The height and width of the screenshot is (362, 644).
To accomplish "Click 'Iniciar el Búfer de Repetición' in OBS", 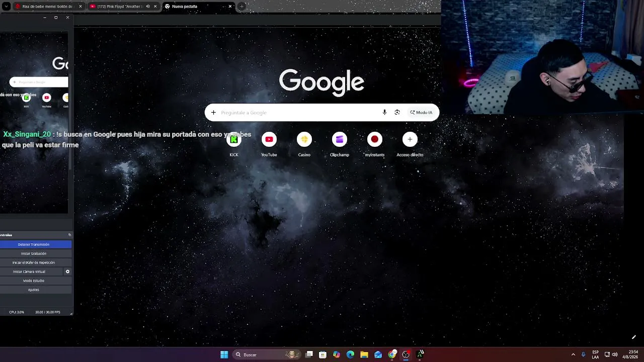I will coord(34,262).
